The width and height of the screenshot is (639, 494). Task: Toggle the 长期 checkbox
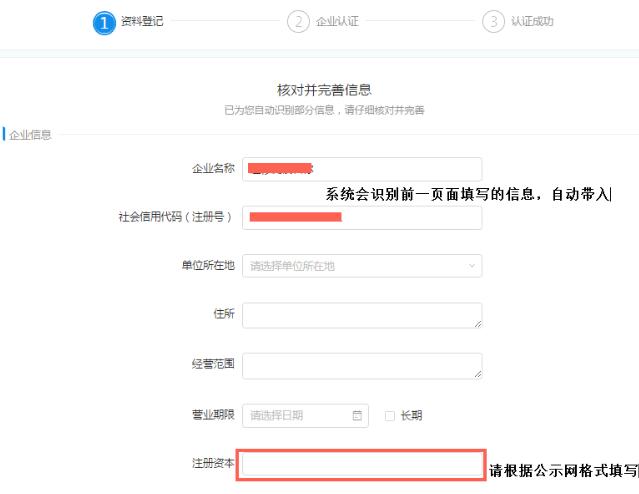390,416
